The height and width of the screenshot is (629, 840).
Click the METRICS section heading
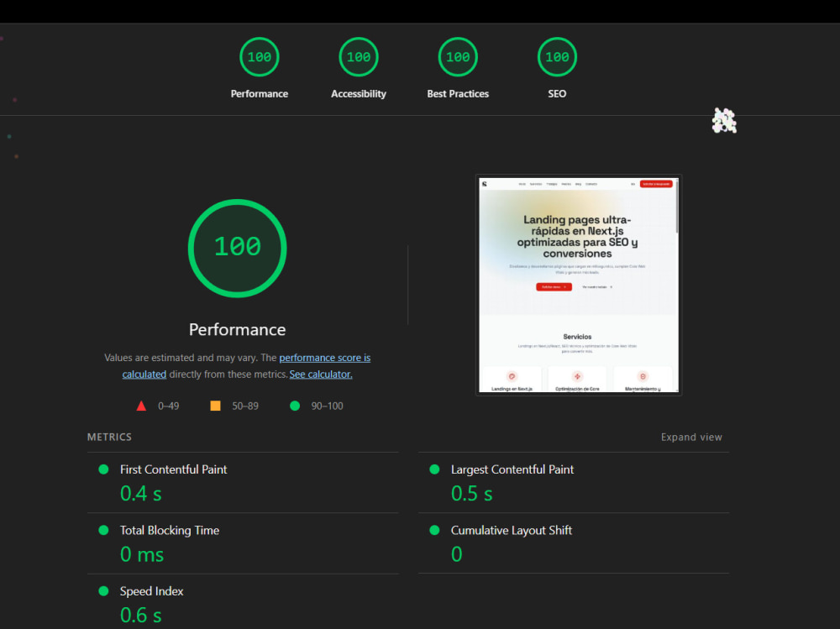coord(109,438)
